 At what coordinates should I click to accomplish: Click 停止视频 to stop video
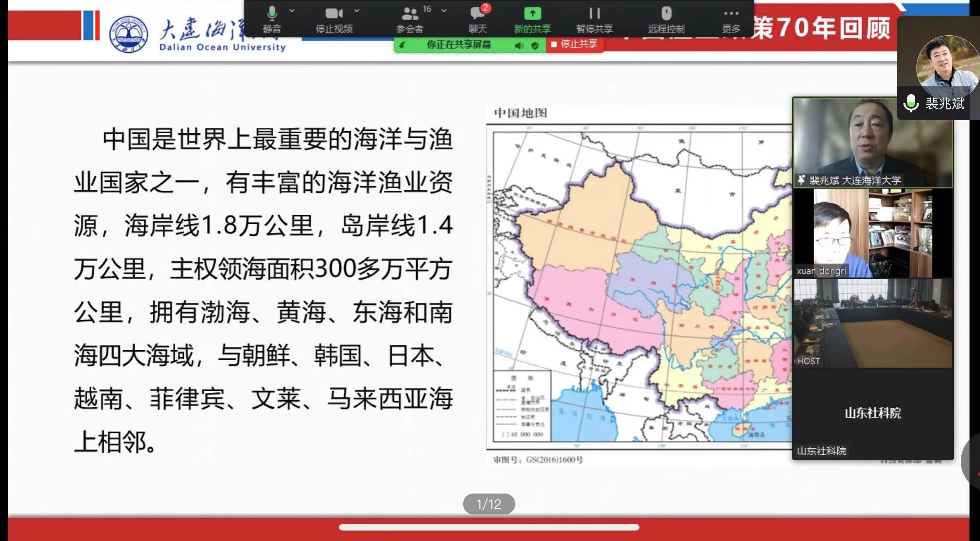[334, 19]
